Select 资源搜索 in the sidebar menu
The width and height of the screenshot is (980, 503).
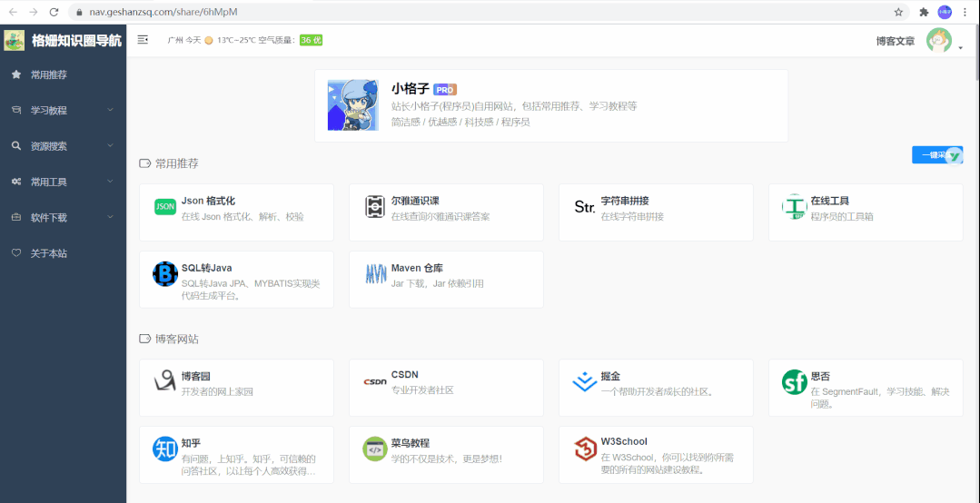pyautogui.click(x=64, y=145)
